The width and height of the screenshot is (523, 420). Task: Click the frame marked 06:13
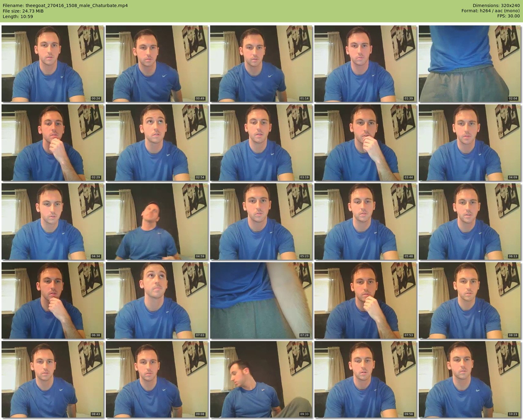[x=470, y=221]
